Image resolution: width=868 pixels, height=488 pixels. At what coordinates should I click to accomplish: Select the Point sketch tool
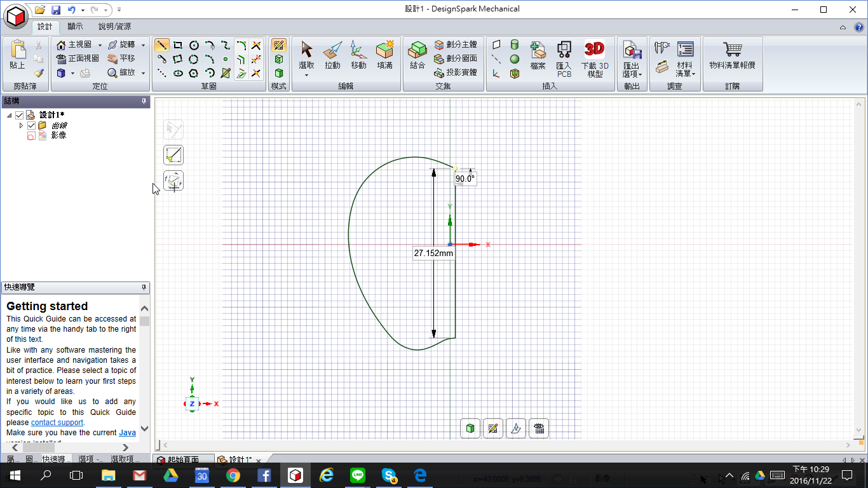pos(226,59)
